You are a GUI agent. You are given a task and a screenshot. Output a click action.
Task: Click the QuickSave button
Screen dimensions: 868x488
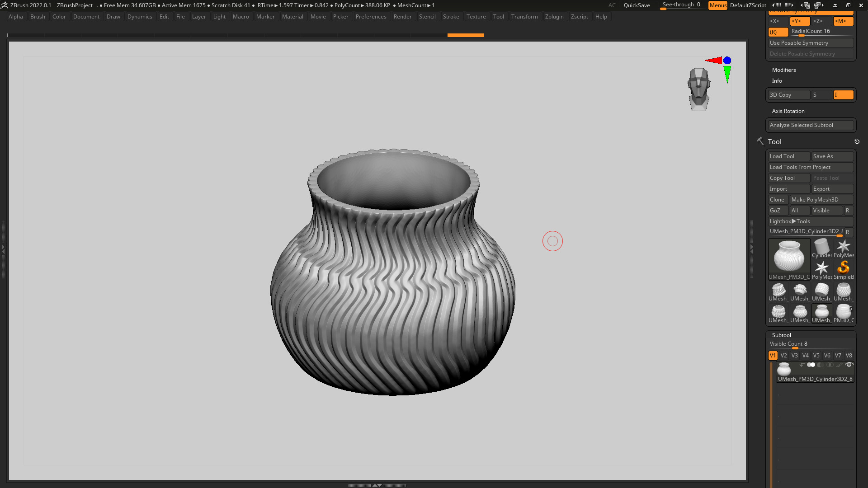point(637,5)
